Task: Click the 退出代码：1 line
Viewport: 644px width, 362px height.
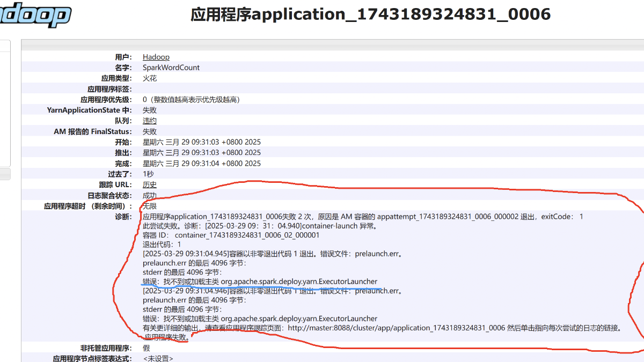Action: (x=162, y=245)
